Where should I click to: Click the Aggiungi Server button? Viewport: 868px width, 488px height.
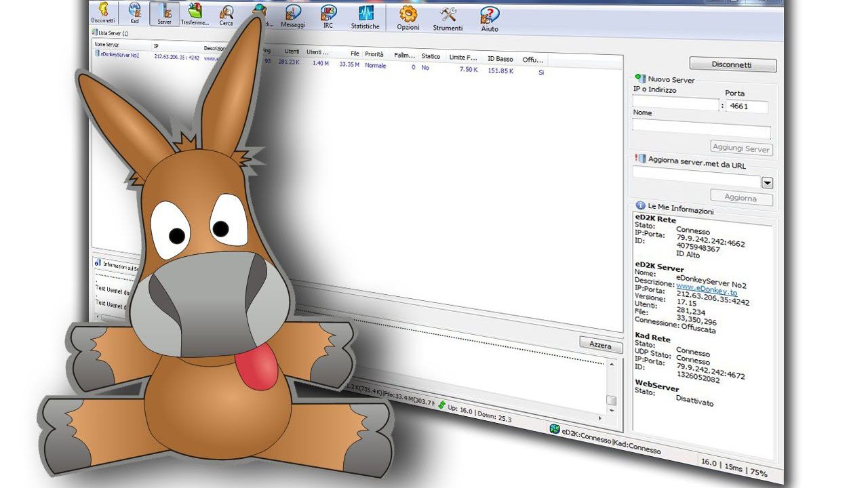(741, 148)
